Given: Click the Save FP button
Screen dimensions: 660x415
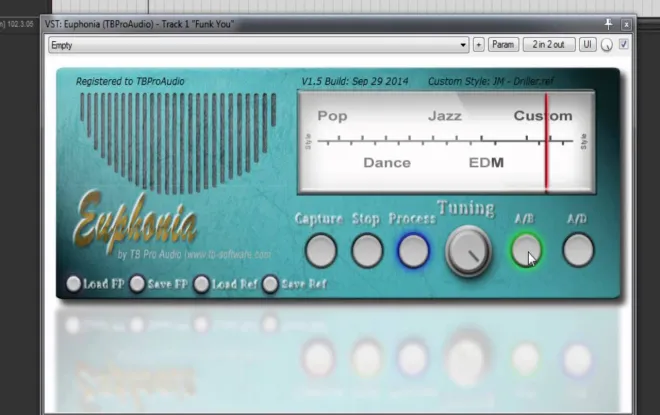Looking at the screenshot, I should coord(137,284).
